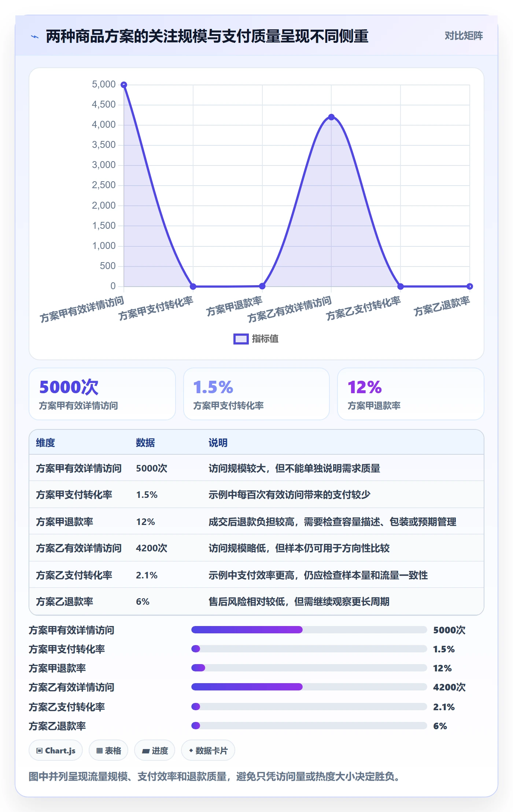
Task: Click the 方案乙退款率 progress bar
Action: (309, 726)
